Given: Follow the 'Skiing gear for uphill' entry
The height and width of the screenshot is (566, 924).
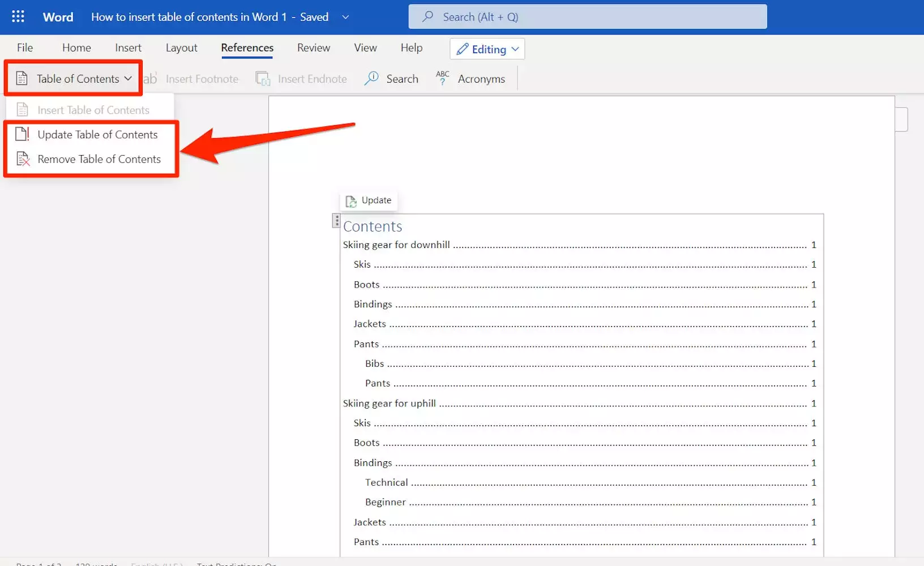Looking at the screenshot, I should (390, 404).
